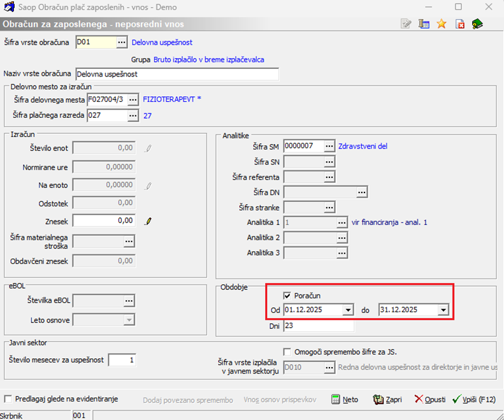Click the blue Delovna uspešnost label

point(162,43)
